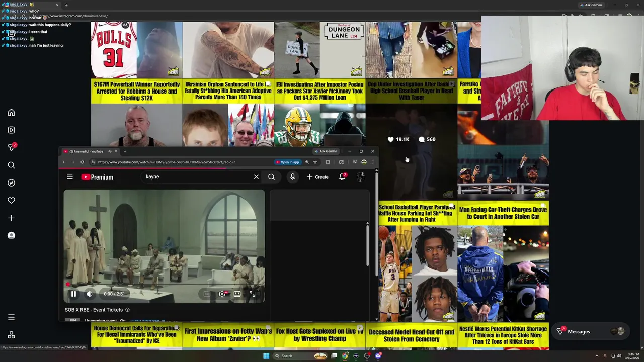Open Instagram profile avatar in sidebar

tap(11, 235)
